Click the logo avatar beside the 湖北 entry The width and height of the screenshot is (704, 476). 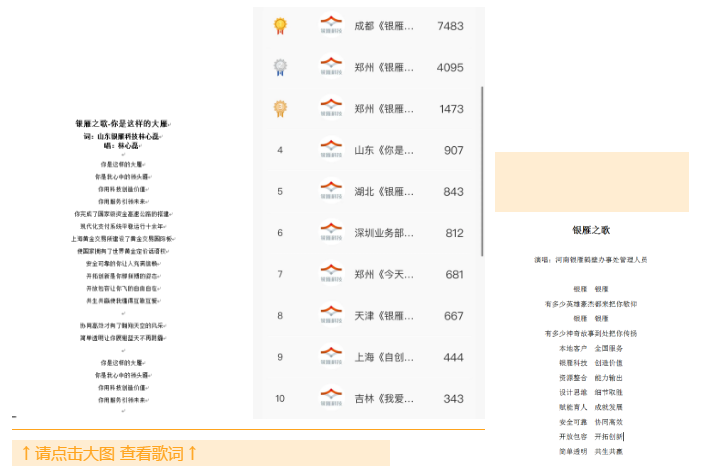tap(331, 191)
